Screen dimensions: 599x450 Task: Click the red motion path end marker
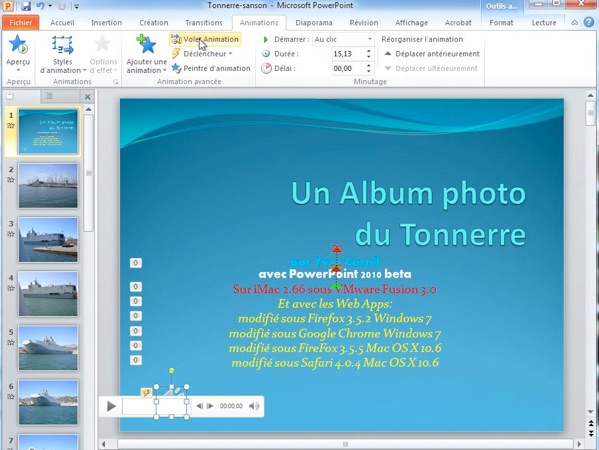tap(336, 249)
